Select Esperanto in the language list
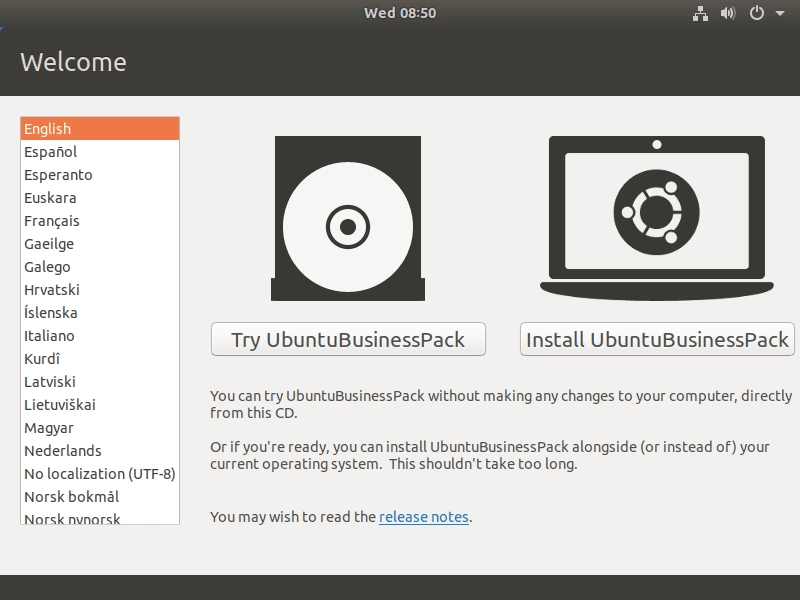The image size is (800, 600). [x=100, y=174]
